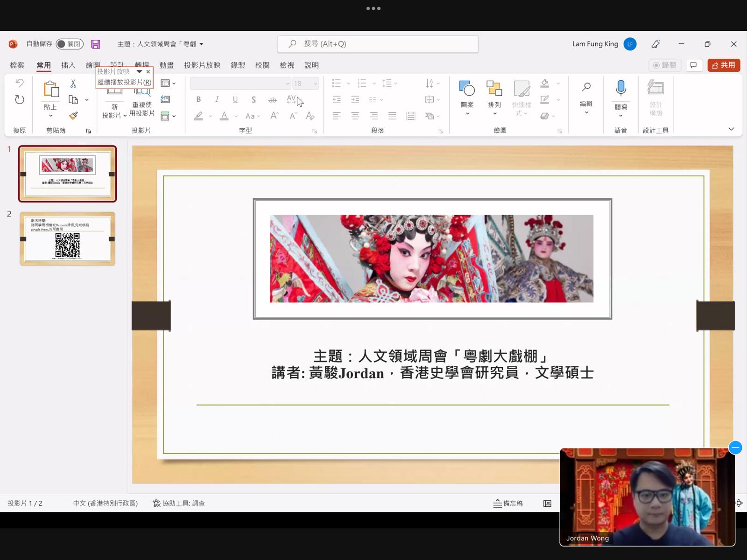Click in the 搜尋 search box
The width and height of the screenshot is (747, 560).
coord(378,44)
